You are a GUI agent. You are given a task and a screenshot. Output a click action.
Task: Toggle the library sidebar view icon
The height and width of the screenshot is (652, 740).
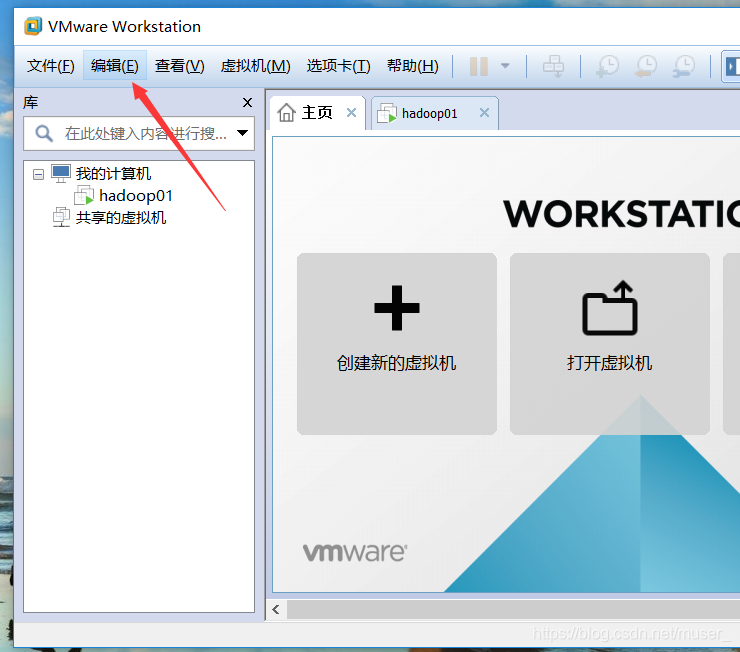coord(731,66)
